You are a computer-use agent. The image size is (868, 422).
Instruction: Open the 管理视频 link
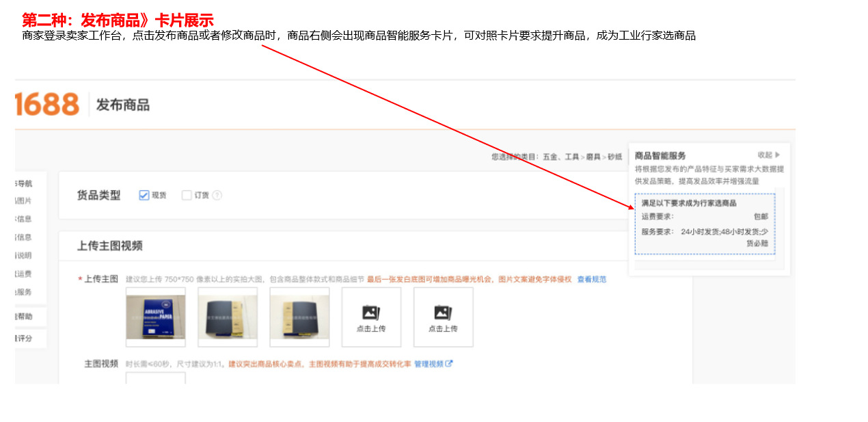[x=429, y=364]
